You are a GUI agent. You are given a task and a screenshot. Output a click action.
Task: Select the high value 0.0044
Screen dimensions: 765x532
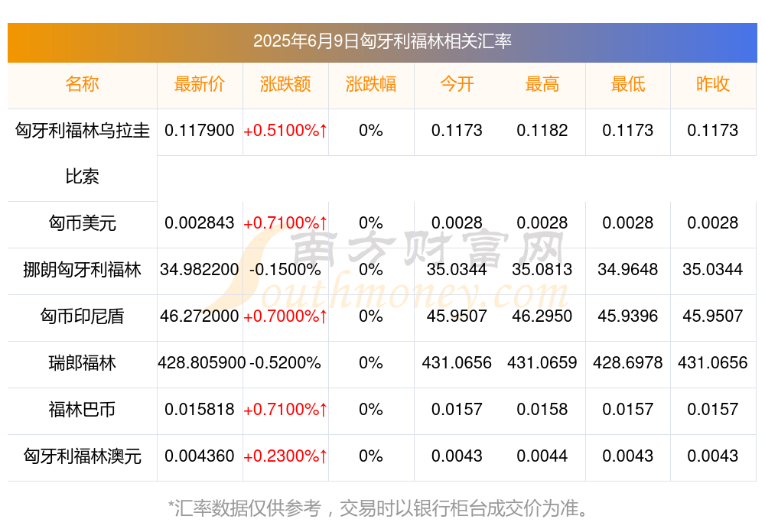(542, 456)
